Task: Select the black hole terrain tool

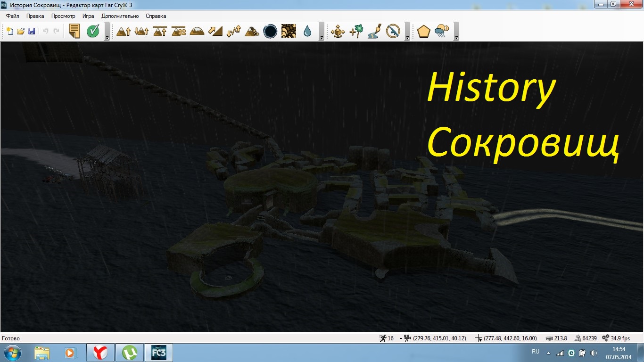Action: [270, 31]
